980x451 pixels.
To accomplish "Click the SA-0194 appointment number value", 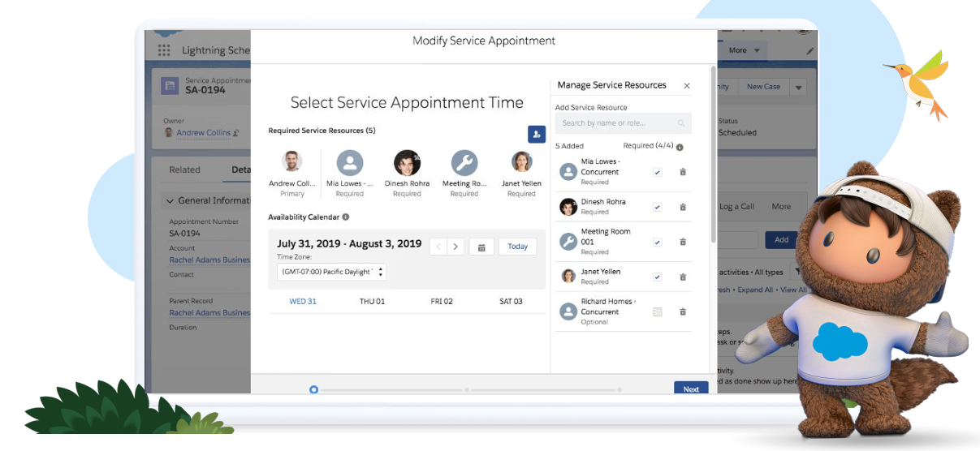I will [x=184, y=234].
